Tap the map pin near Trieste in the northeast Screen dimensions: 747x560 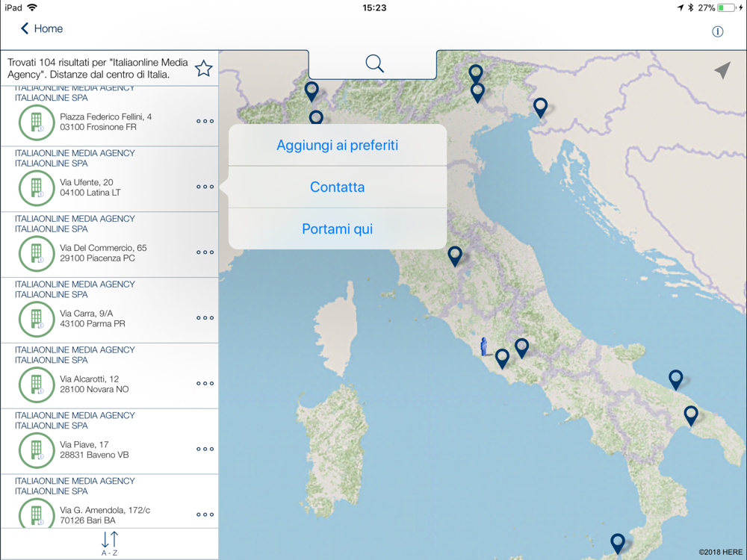540,108
